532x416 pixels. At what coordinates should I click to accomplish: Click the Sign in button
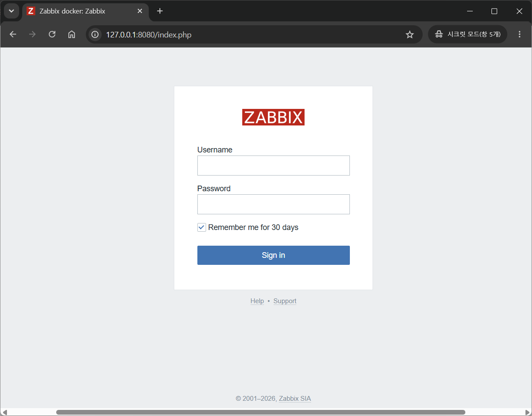click(x=273, y=255)
